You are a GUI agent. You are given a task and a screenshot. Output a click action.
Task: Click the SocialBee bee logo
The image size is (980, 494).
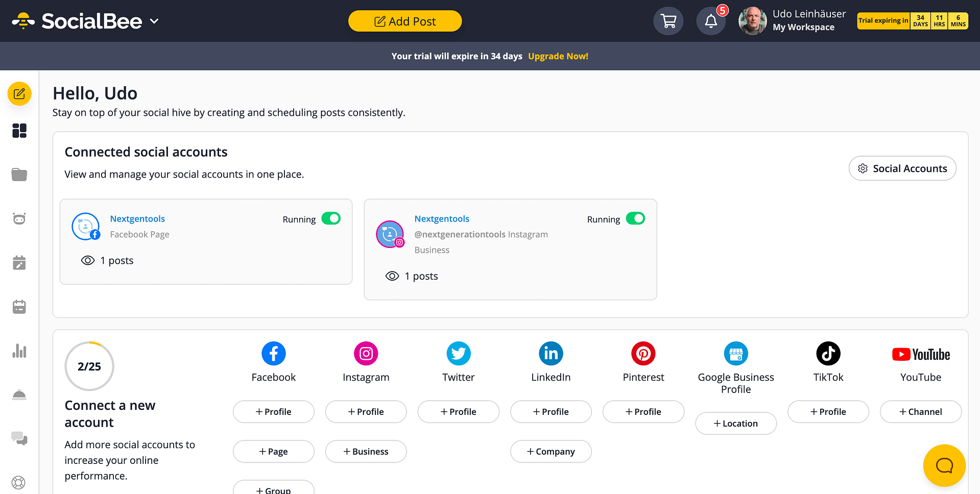(23, 21)
